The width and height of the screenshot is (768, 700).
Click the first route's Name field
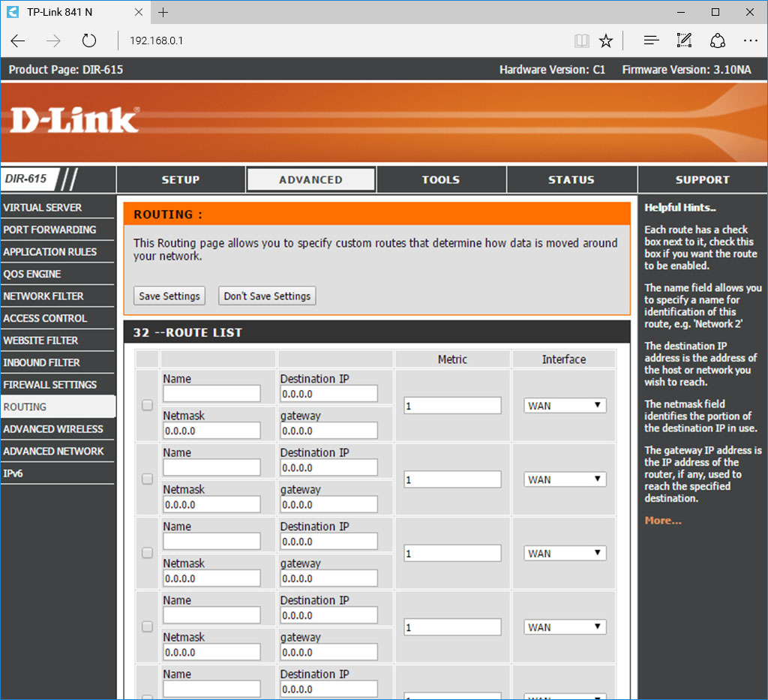pyautogui.click(x=211, y=394)
